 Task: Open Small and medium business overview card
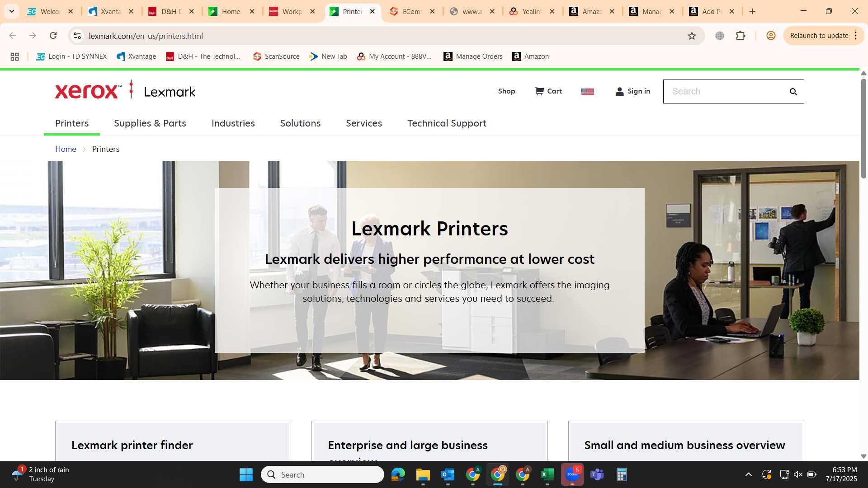[686, 441]
